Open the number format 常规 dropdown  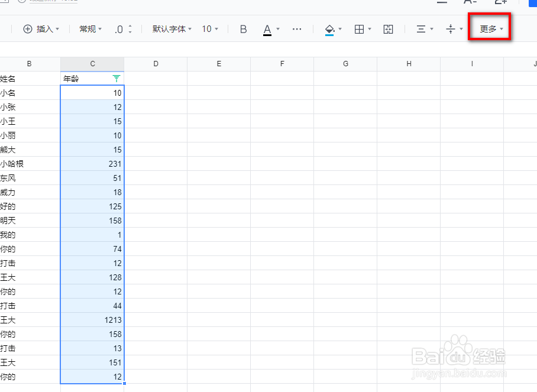pyautogui.click(x=90, y=29)
